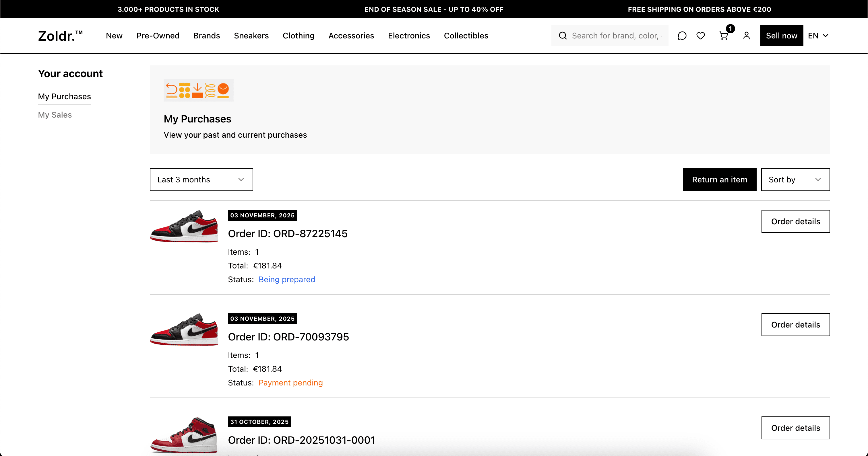Expand the EN language selector
The width and height of the screenshot is (868, 456).
point(818,36)
